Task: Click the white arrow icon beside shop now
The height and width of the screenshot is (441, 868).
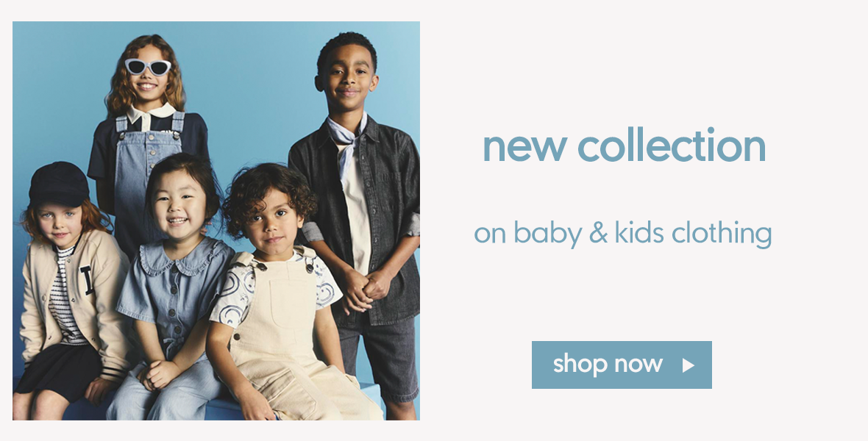Action: (x=688, y=365)
